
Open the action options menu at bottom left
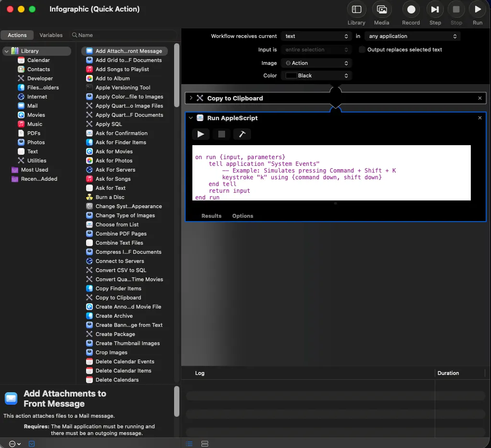pos(15,444)
